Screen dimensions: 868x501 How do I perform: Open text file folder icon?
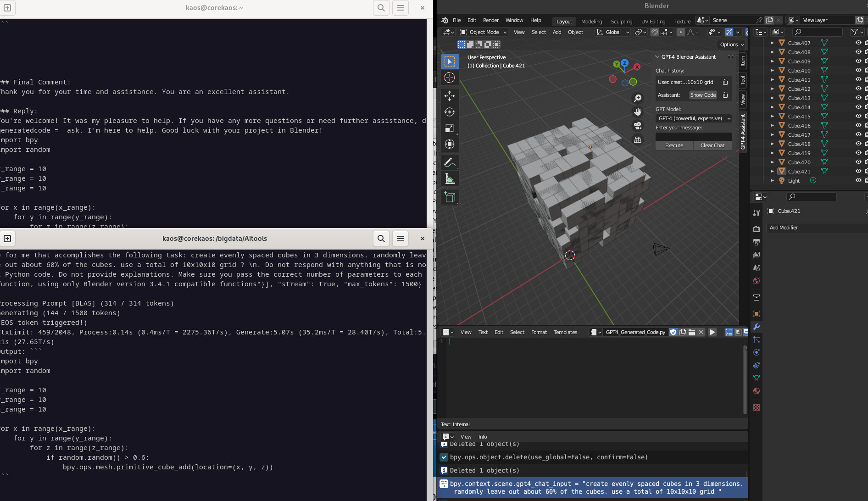pyautogui.click(x=692, y=332)
